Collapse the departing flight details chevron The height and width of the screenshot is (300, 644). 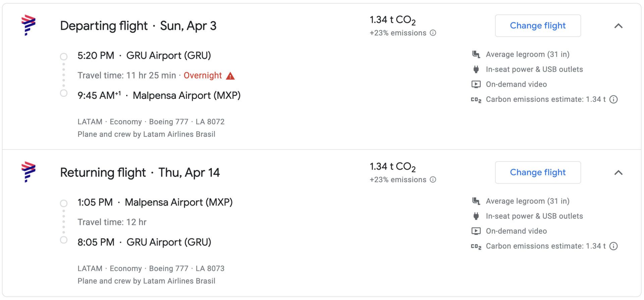(619, 26)
